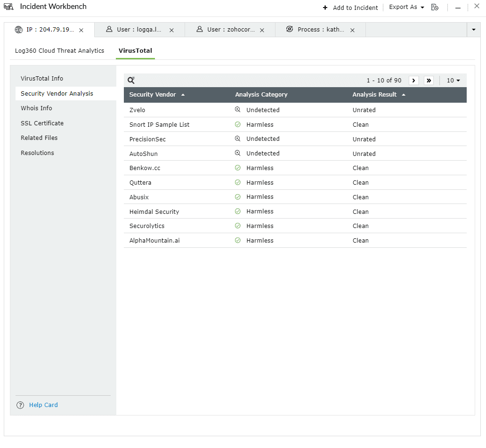Click the 1 - 10 of 90 pagination text
The width and height of the screenshot is (486, 448).
pos(384,80)
